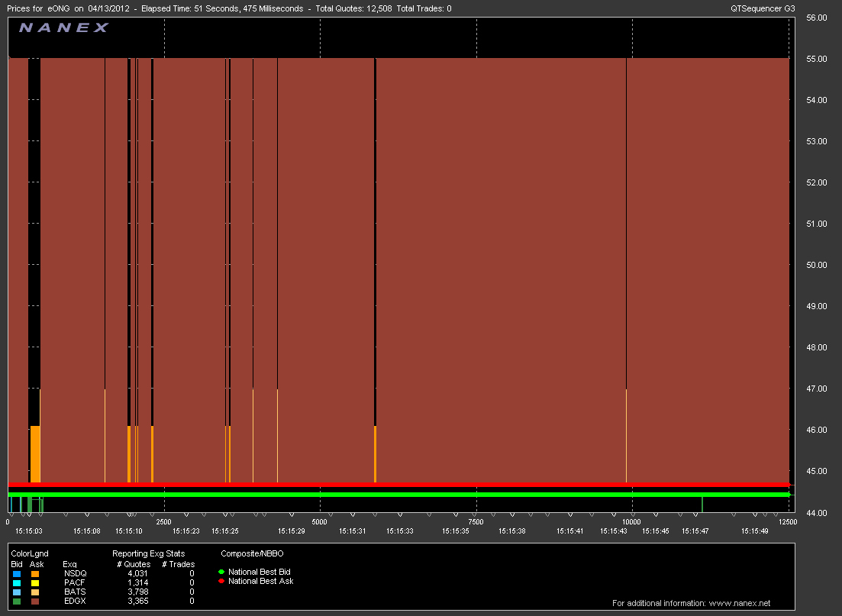Click the BATS exchange label

click(75, 592)
